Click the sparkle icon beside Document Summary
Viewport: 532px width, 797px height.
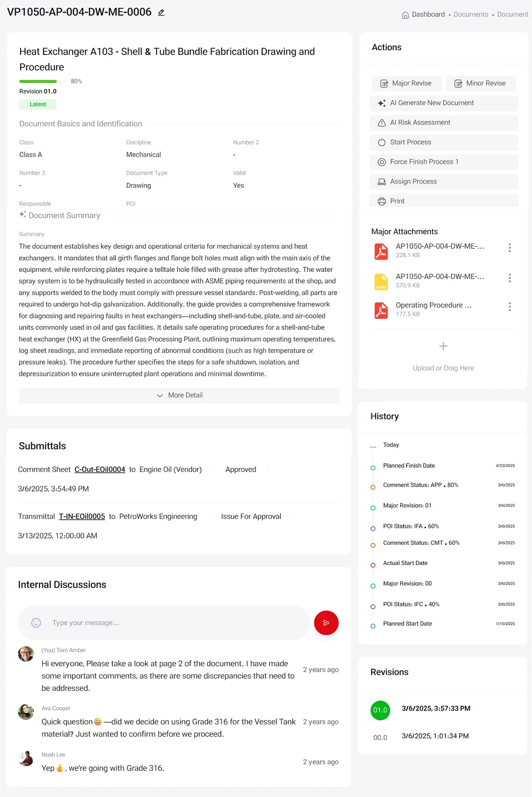[23, 214]
